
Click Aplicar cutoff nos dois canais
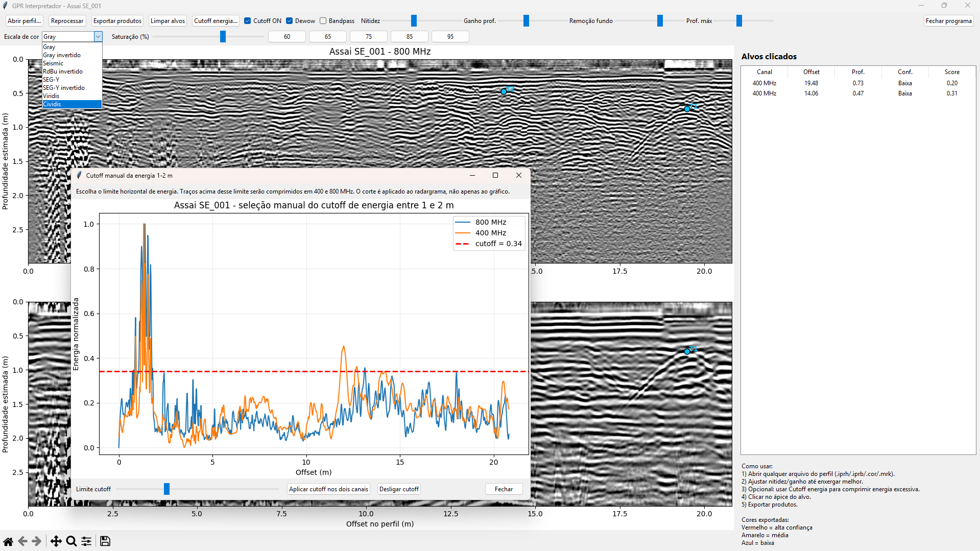pos(328,489)
